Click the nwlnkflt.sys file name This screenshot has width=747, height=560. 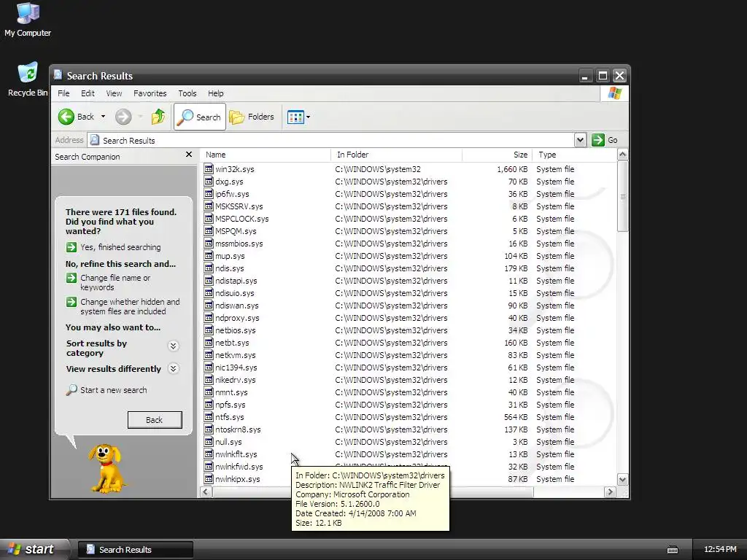pyautogui.click(x=236, y=454)
